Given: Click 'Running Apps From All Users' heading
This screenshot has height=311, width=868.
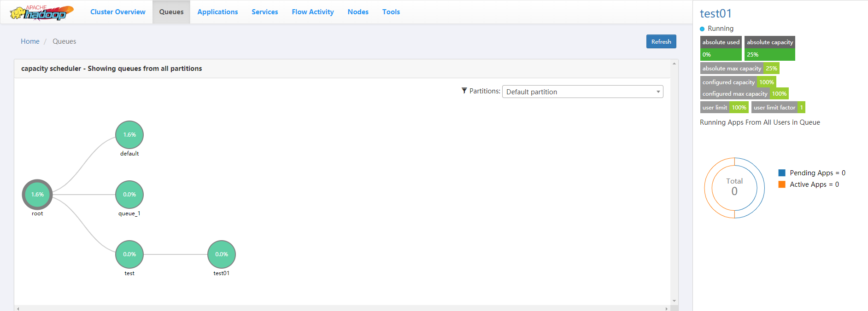Looking at the screenshot, I should pos(760,122).
